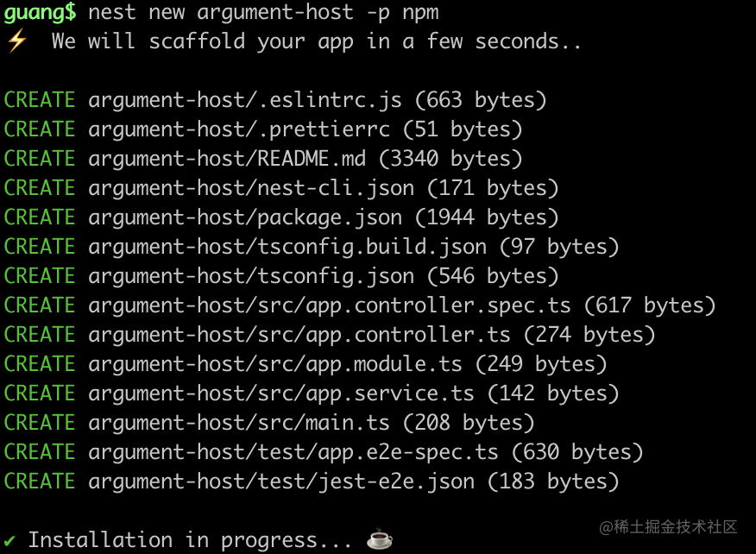Select the jest-e2e.json file path
The width and height of the screenshot is (756, 554).
(281, 482)
